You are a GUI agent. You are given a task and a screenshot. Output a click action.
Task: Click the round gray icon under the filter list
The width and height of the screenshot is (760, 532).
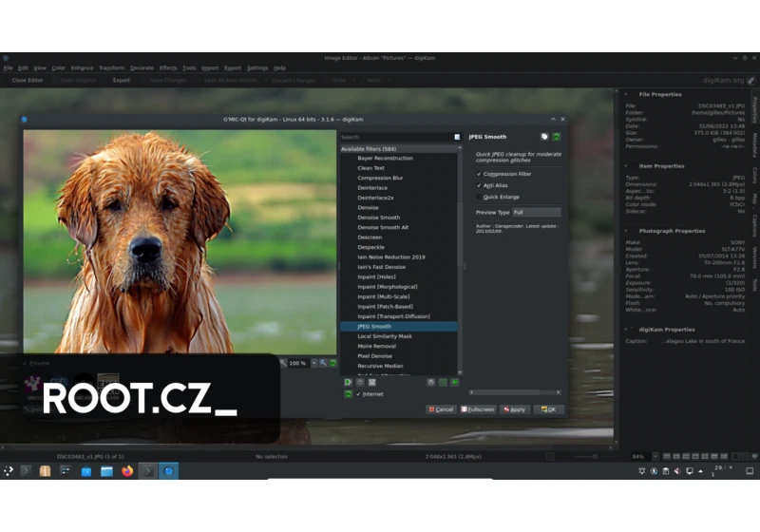pyautogui.click(x=431, y=382)
